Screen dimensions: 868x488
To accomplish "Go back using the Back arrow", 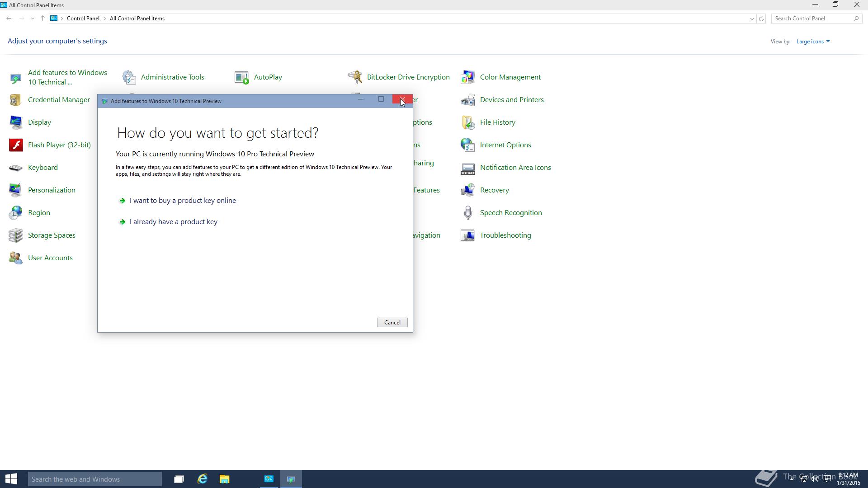I will pyautogui.click(x=9, y=19).
